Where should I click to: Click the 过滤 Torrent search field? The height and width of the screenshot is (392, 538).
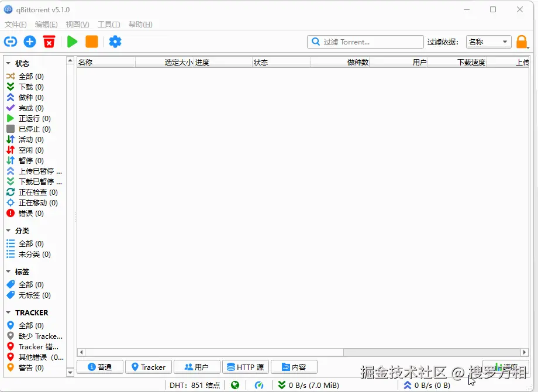tap(365, 42)
